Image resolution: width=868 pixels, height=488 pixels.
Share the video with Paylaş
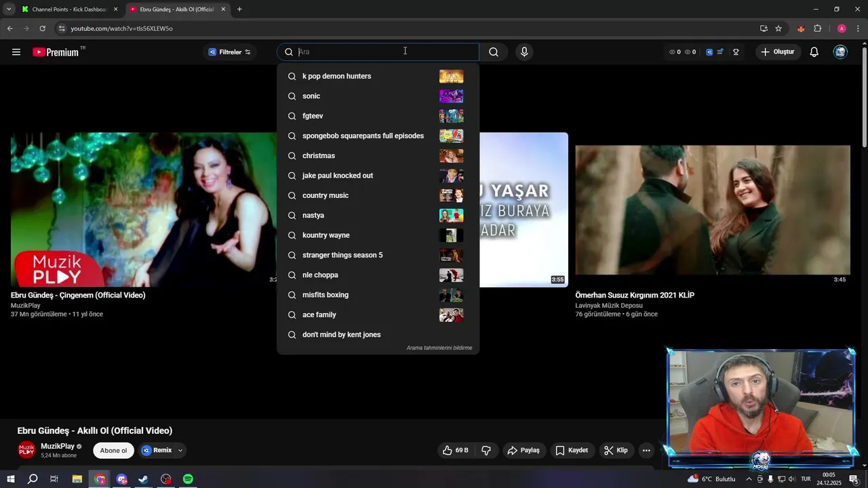tap(524, 450)
